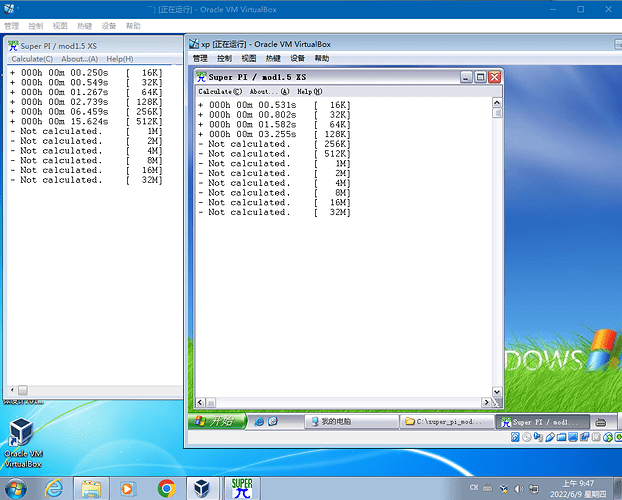Click the keyboard input tray icon
The width and height of the screenshot is (622, 500).
(x=488, y=488)
